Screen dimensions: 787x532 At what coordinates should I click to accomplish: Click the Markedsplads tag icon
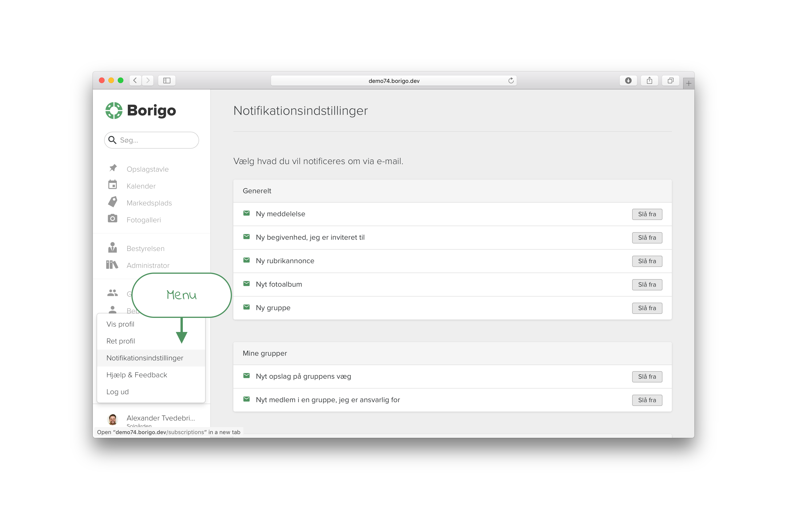(x=113, y=202)
